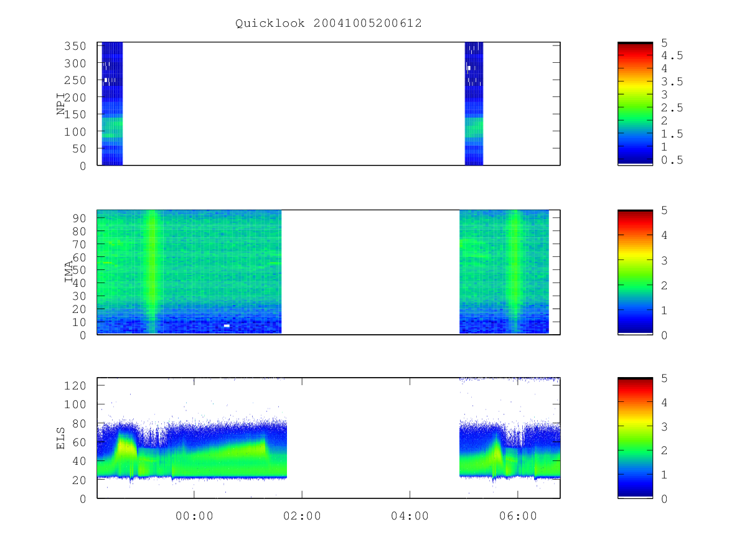Click the '150' tick on NPI axis

pos(76,114)
